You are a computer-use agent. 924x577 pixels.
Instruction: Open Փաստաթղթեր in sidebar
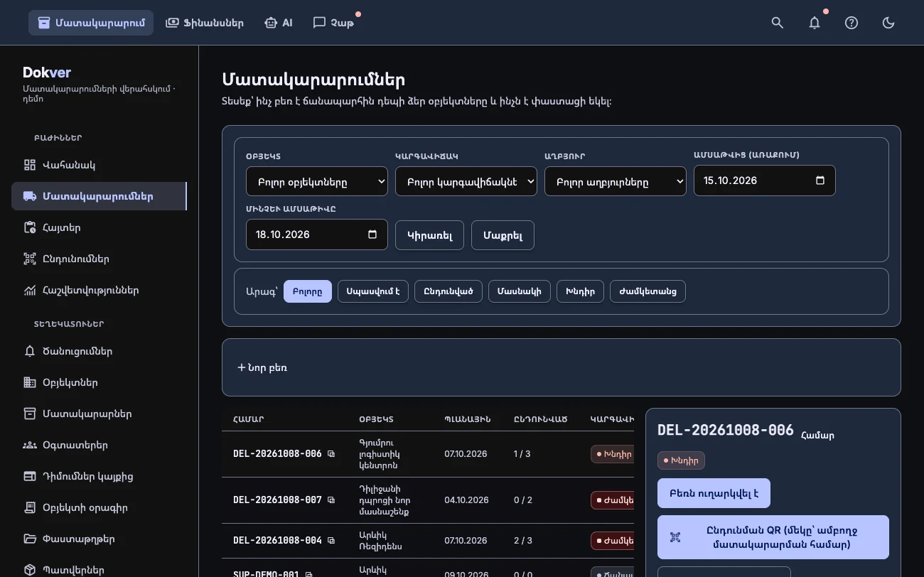pos(99,539)
